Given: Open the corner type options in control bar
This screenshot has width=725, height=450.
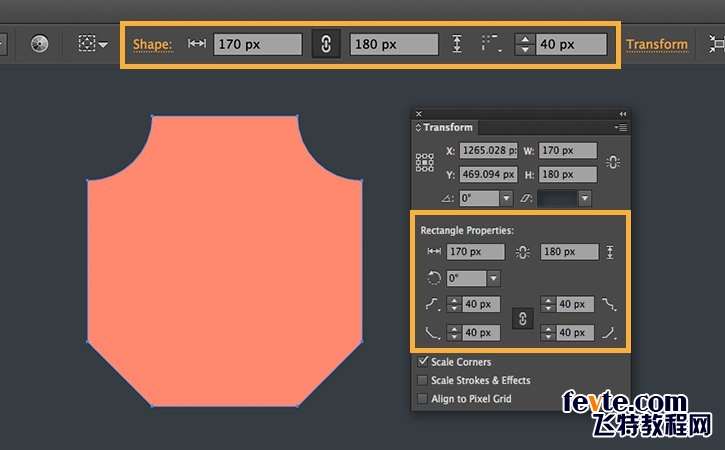Looking at the screenshot, I should (x=491, y=43).
